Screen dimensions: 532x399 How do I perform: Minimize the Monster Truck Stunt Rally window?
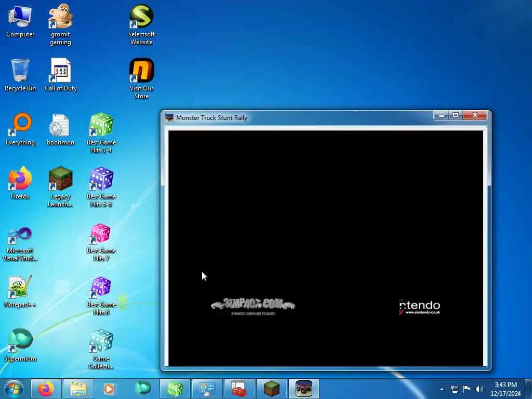click(442, 115)
